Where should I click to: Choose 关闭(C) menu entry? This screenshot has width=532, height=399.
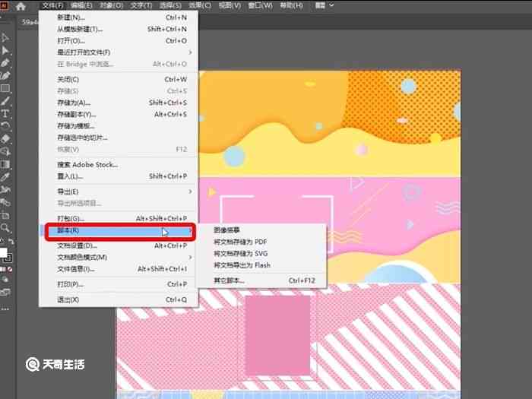pyautogui.click(x=119, y=79)
